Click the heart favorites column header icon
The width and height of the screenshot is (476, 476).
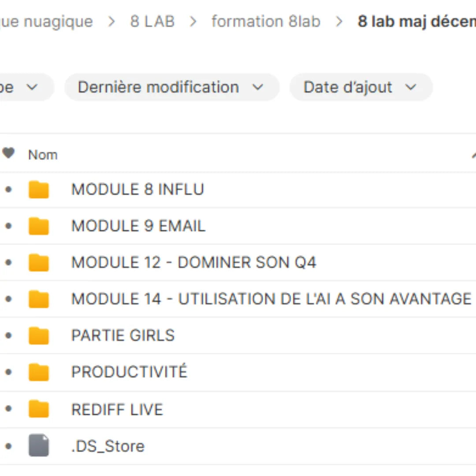(x=8, y=154)
